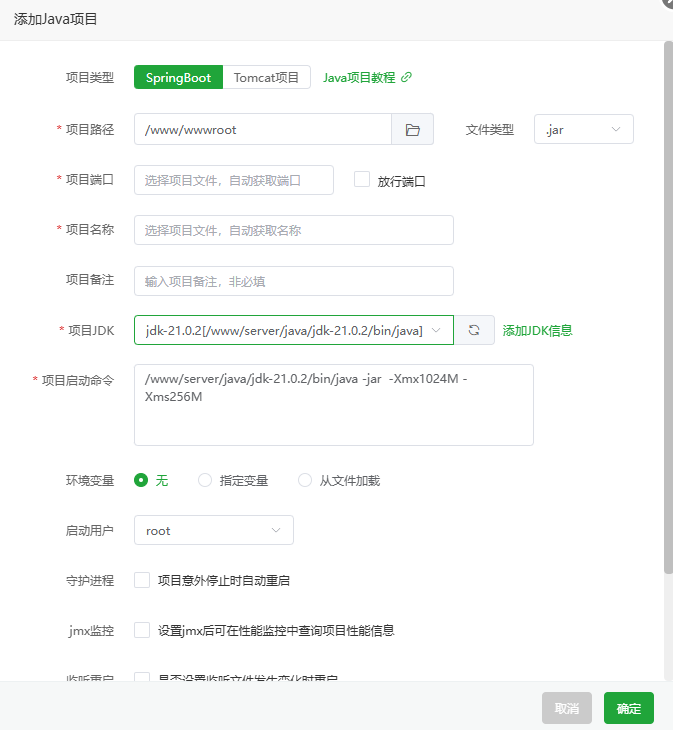Expand the 项目JDK version dropdown

pyautogui.click(x=293, y=330)
